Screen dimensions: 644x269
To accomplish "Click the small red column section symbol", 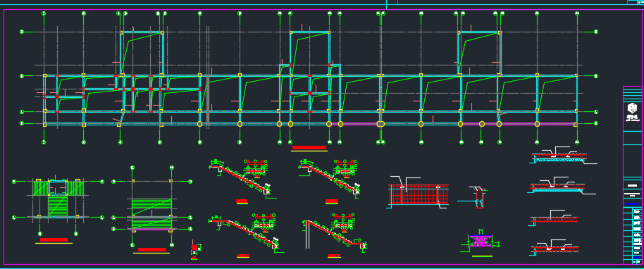I will pyautogui.click(x=194, y=247).
